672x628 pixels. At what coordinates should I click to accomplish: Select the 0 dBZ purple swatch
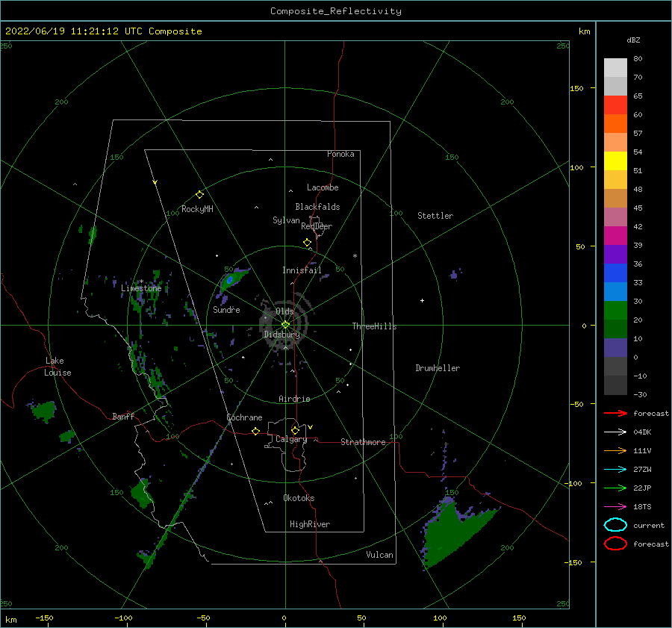pos(615,348)
